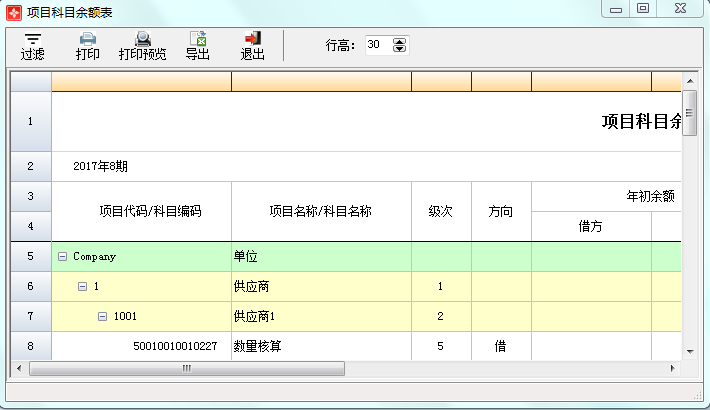This screenshot has width=710, height=410.
Task: Select the Company code cell
Action: pyautogui.click(x=142, y=256)
